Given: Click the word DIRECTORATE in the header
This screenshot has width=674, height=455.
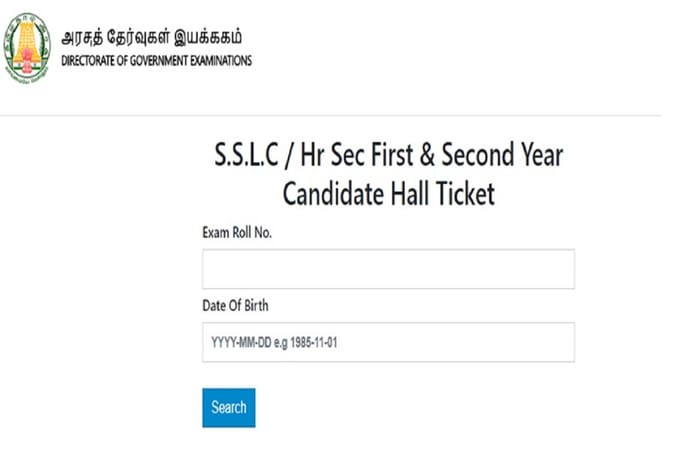Looking at the screenshot, I should click(91, 60).
